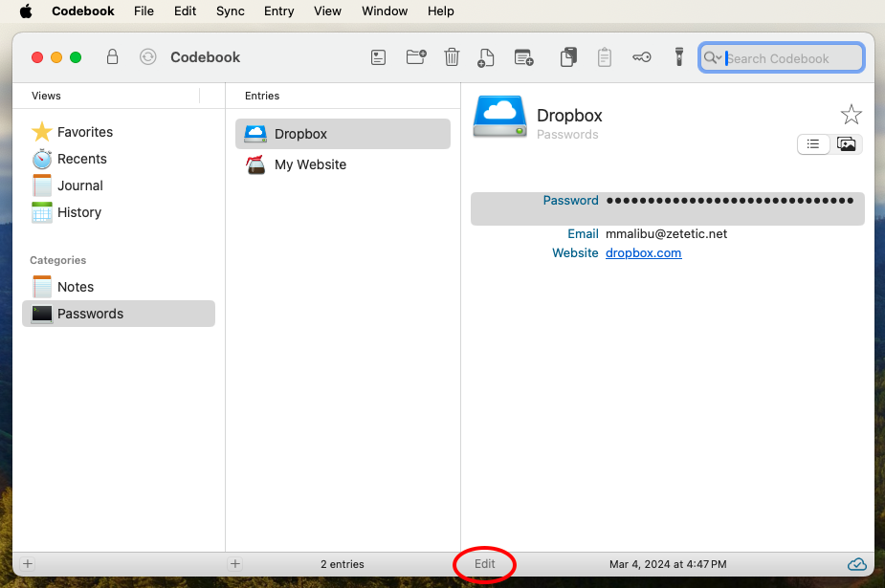This screenshot has width=885, height=588.
Task: Click the favorites card toolbar icon
Action: click(378, 57)
